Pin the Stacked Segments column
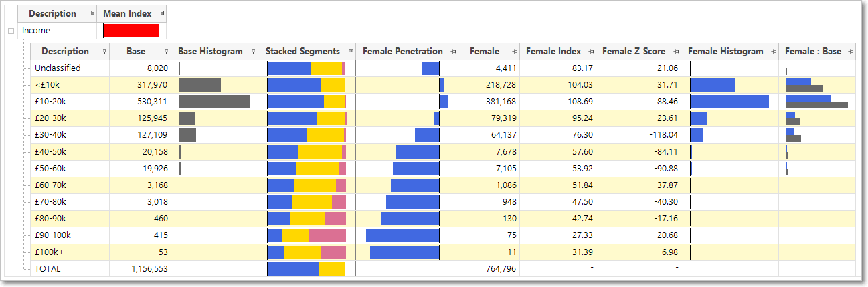 click(x=351, y=52)
